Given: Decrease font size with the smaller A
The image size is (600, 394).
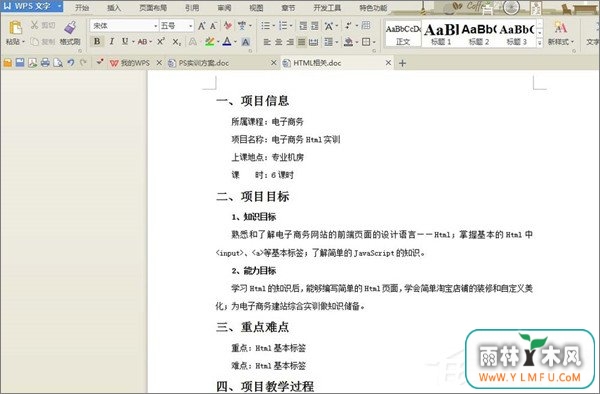Looking at the screenshot, I should tap(214, 26).
